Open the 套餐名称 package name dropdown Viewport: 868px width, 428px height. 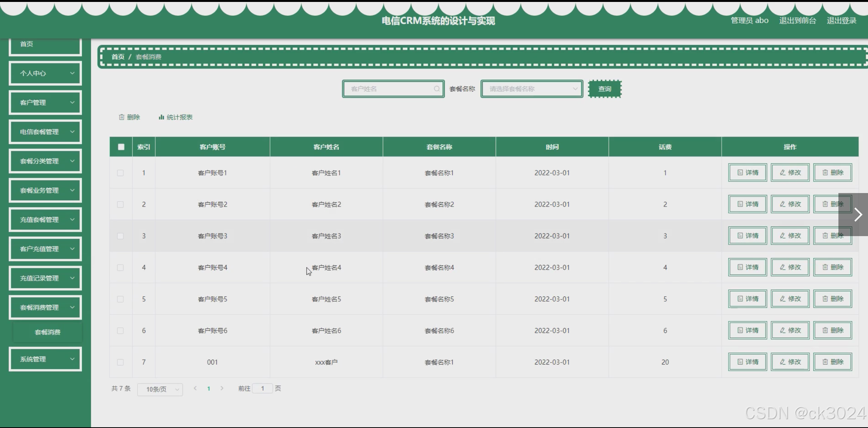click(x=531, y=89)
